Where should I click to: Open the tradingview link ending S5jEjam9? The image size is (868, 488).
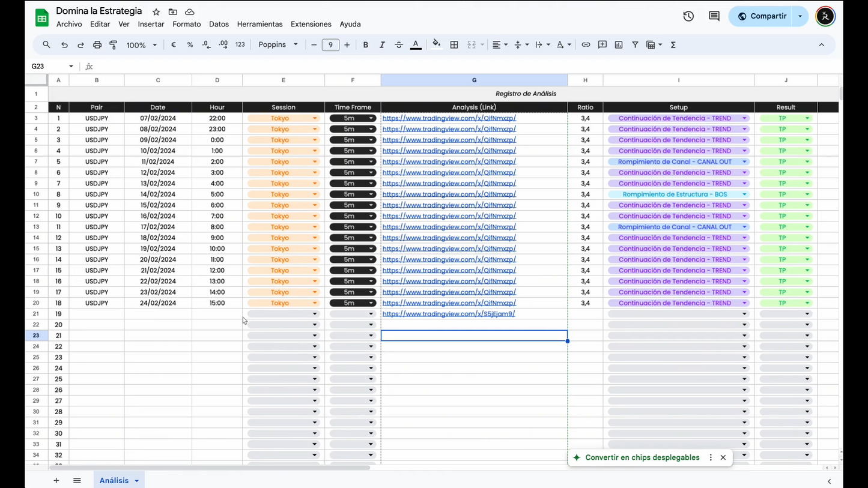coord(449,314)
